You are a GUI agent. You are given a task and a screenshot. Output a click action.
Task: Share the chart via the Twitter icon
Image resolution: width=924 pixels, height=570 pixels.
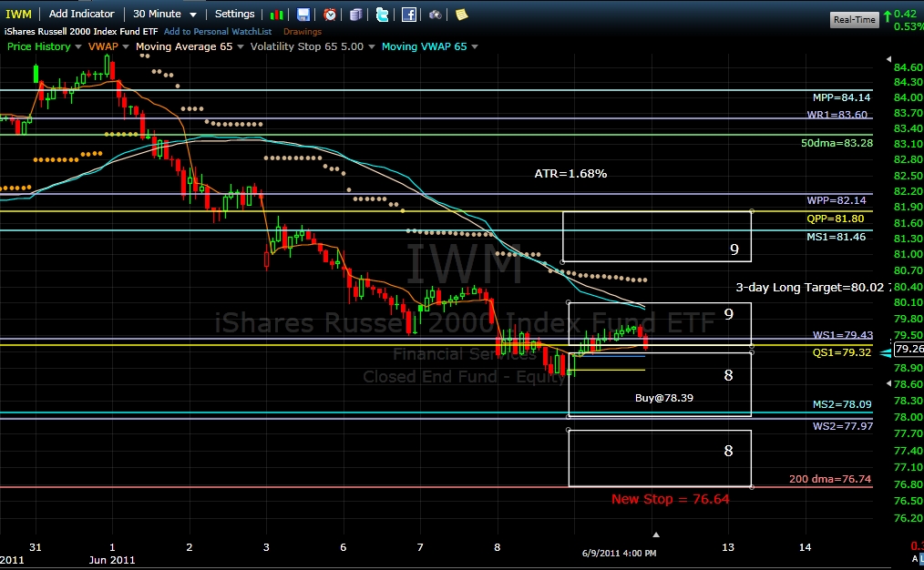pyautogui.click(x=383, y=15)
